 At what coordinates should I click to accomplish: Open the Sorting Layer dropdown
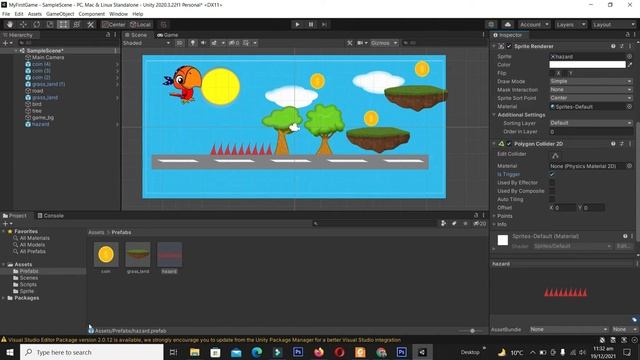591,123
